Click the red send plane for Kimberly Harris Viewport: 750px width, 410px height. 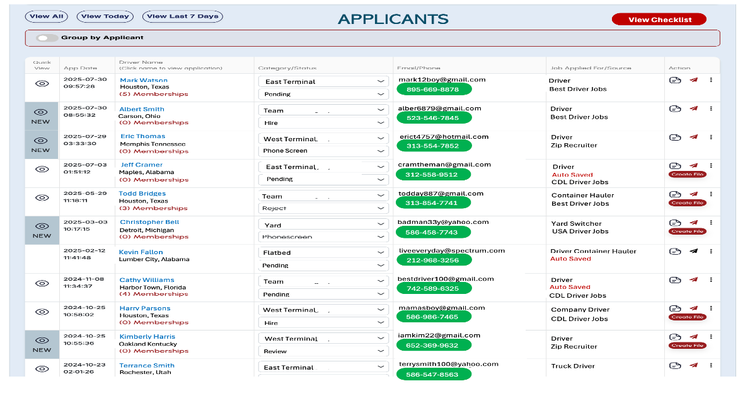click(694, 336)
